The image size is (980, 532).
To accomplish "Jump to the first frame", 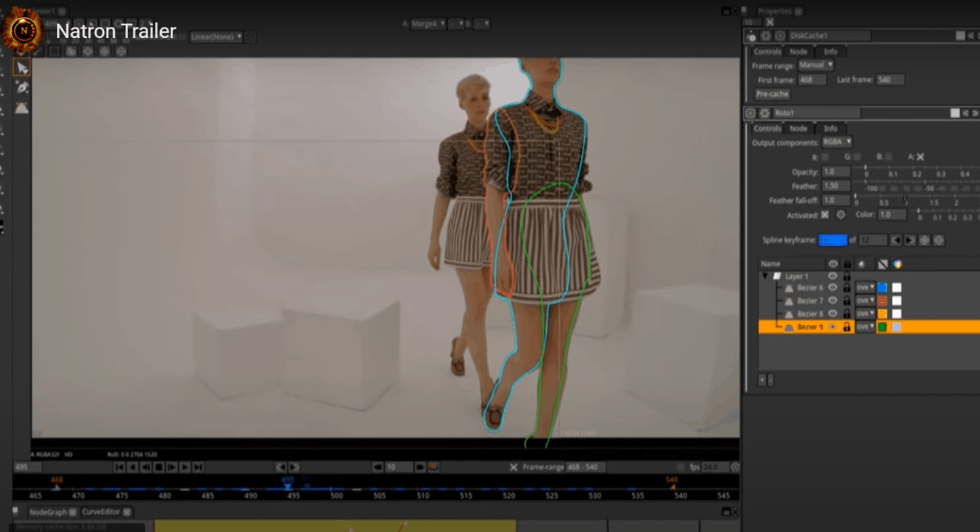I will click(120, 467).
